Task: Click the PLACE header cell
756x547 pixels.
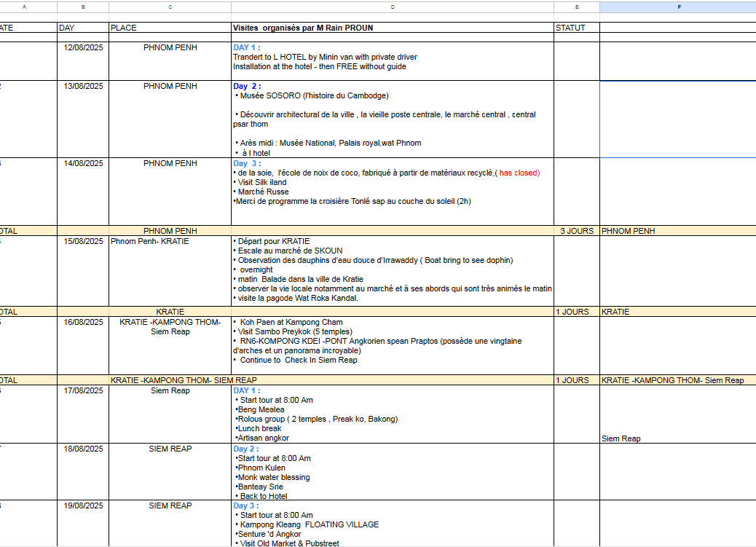Action: [x=170, y=28]
